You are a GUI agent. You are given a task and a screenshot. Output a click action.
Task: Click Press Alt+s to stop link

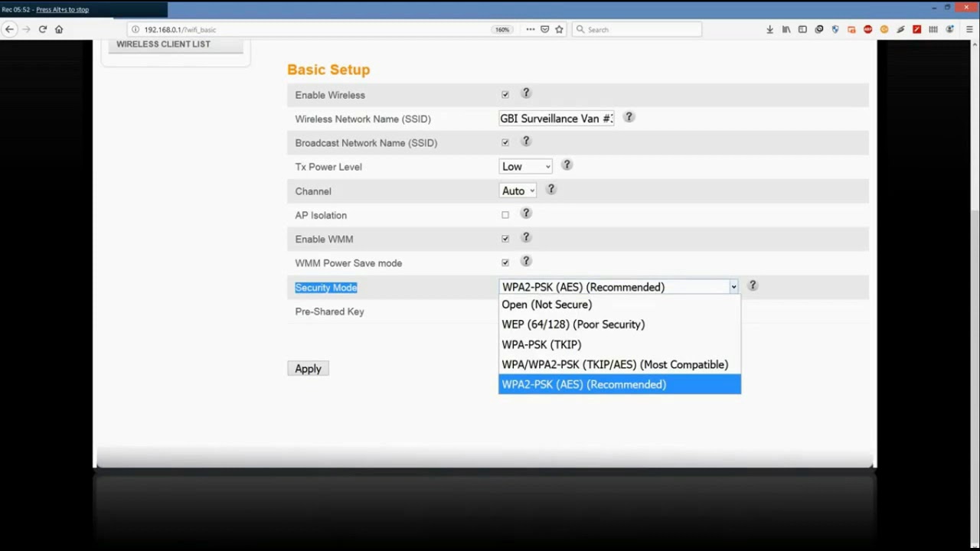pyautogui.click(x=62, y=9)
